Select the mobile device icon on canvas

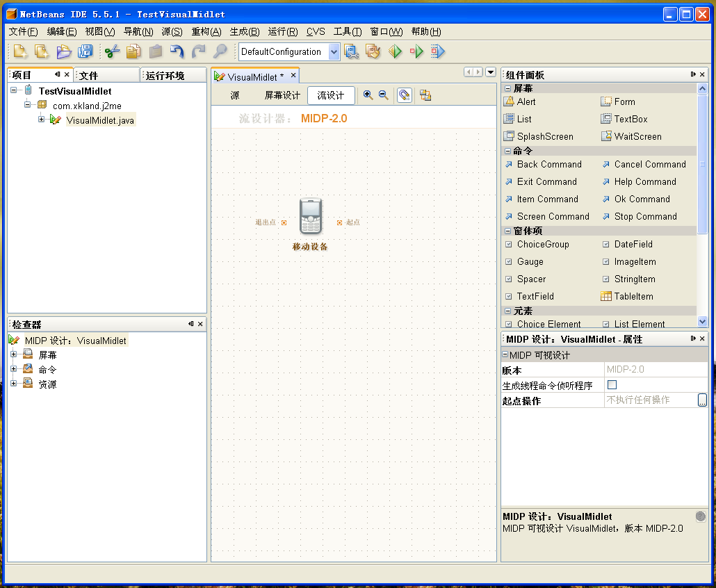point(311,216)
